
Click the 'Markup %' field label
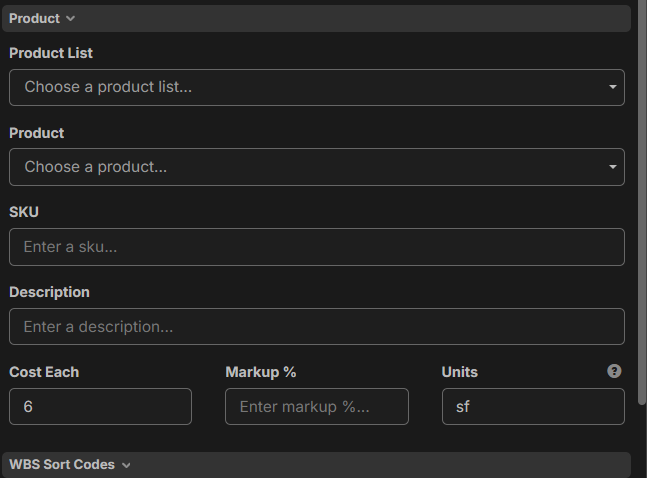pos(261,372)
